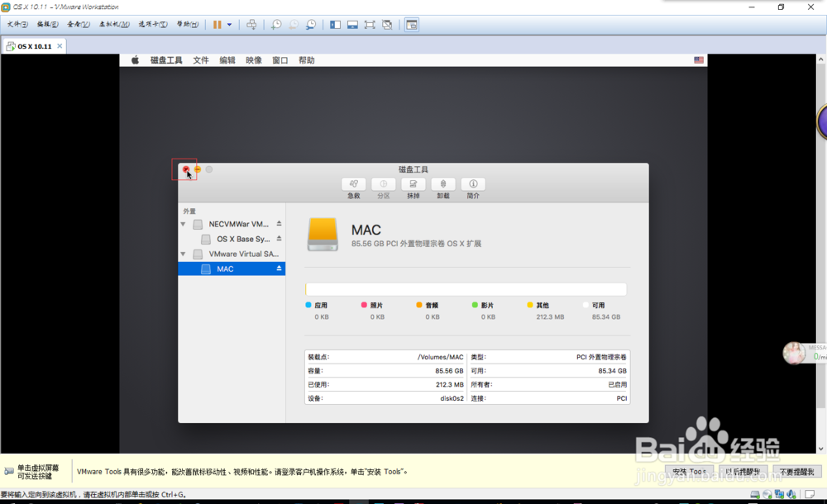Collapse the VMware Virtual SATA disk tree
Viewport: 827px width, 504px height.
[x=183, y=254]
